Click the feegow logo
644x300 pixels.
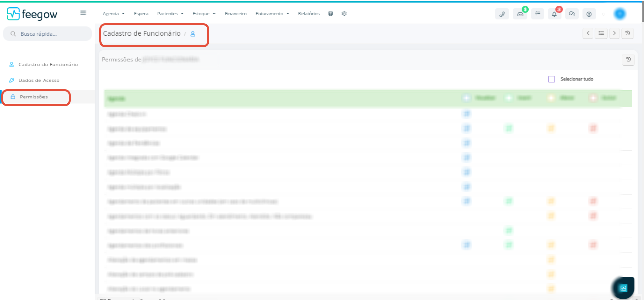32,14
